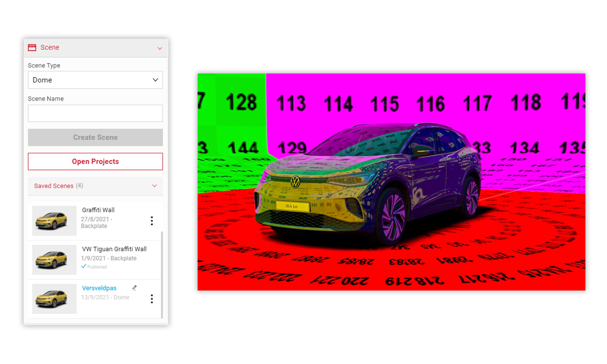Click the saved scenes list scrollbar
The width and height of the screenshot is (607, 364).
click(x=162, y=274)
